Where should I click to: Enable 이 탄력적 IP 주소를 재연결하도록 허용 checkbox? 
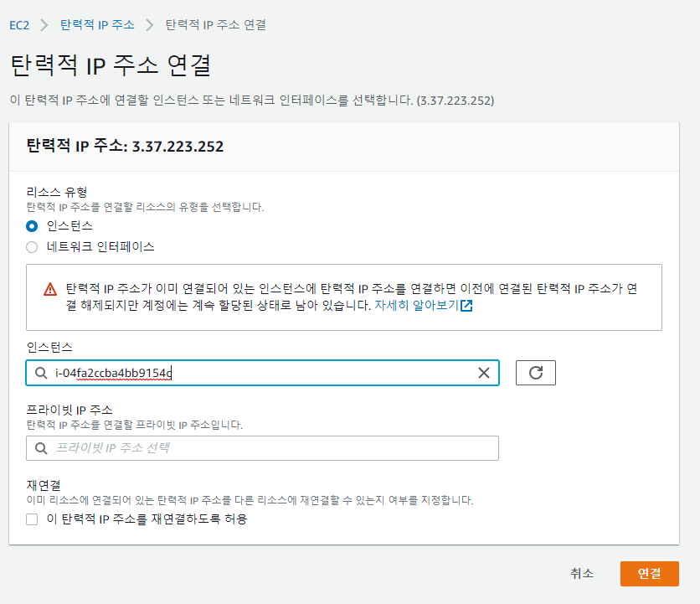pos(32,519)
